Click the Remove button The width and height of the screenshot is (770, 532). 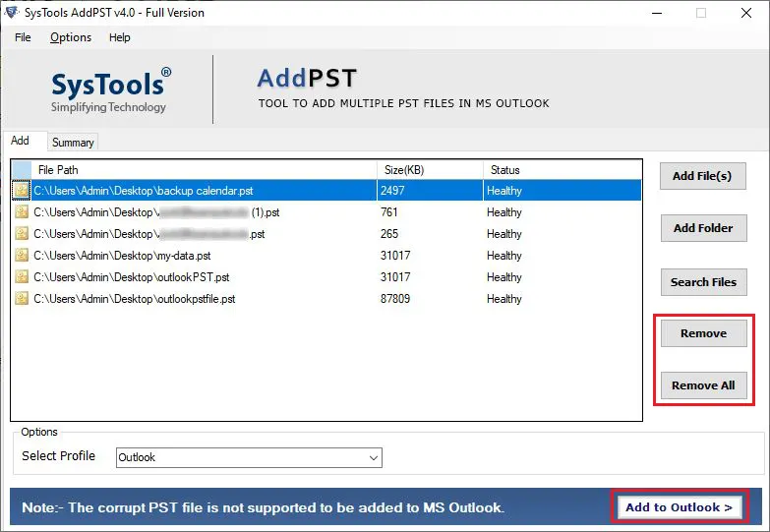tap(703, 333)
